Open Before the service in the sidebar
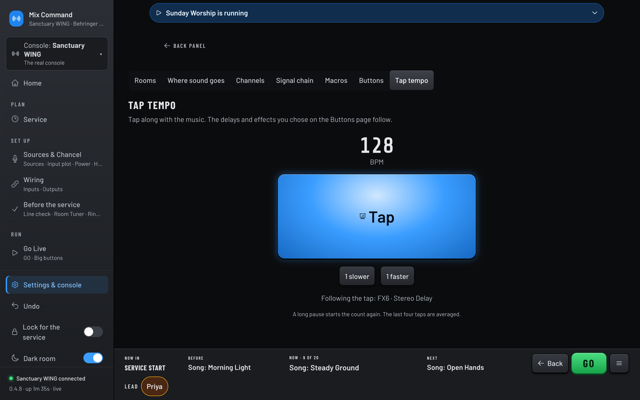Viewport: 640px width, 400px height. tap(57, 209)
